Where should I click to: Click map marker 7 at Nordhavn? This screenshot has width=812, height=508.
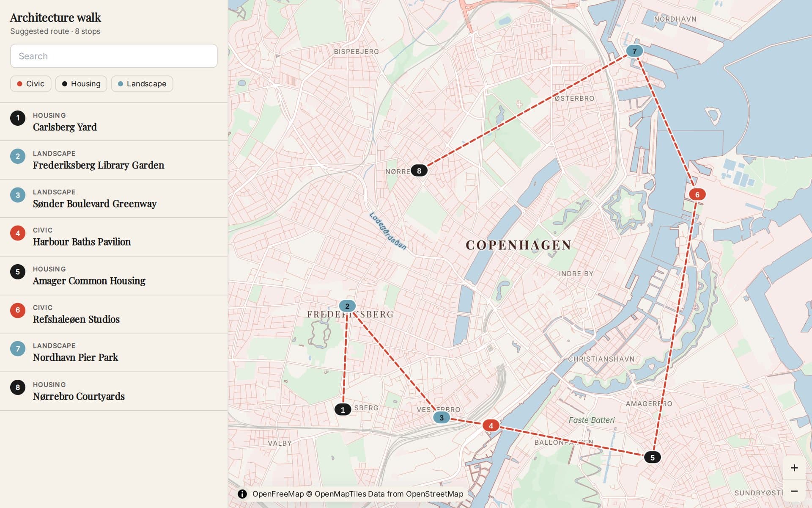pyautogui.click(x=634, y=51)
